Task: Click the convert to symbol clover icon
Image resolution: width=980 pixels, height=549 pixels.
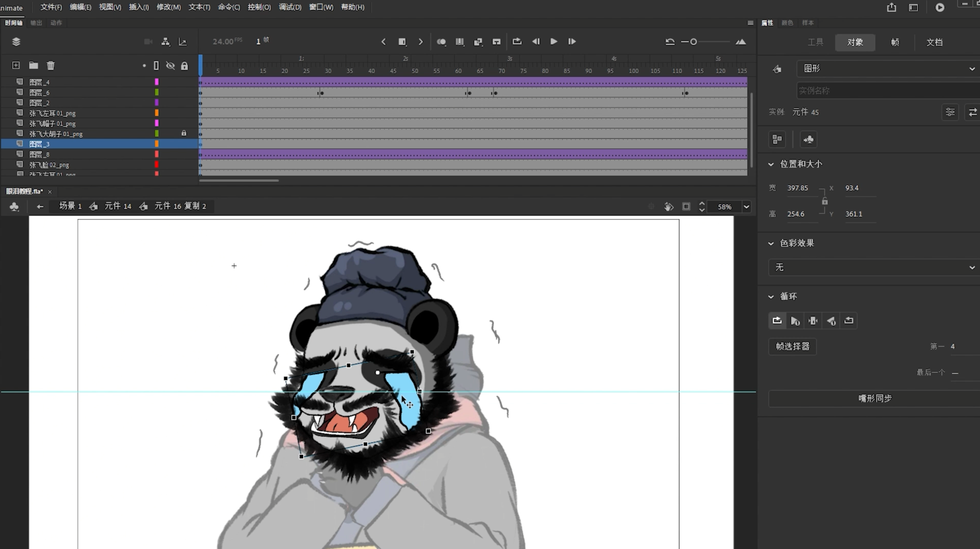Action: (x=808, y=139)
